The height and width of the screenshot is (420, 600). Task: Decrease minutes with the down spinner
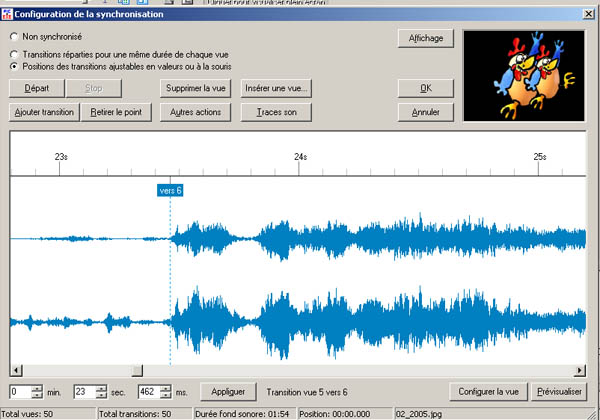pos(37,396)
